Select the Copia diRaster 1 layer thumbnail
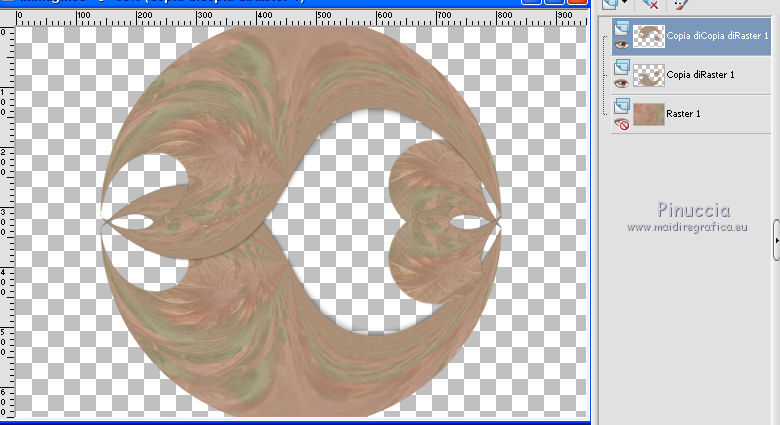780x425 pixels. pyautogui.click(x=649, y=75)
